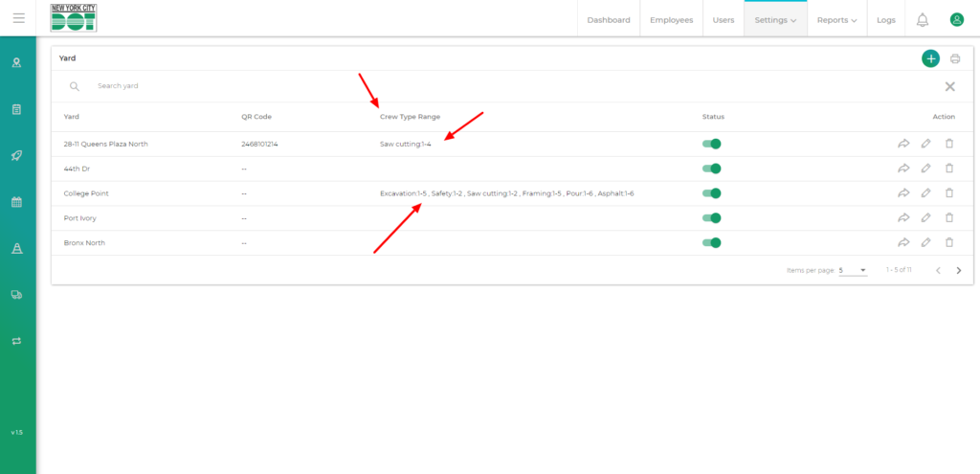This screenshot has width=980, height=474.
Task: Open the truck icon in sidebar
Action: click(x=16, y=295)
